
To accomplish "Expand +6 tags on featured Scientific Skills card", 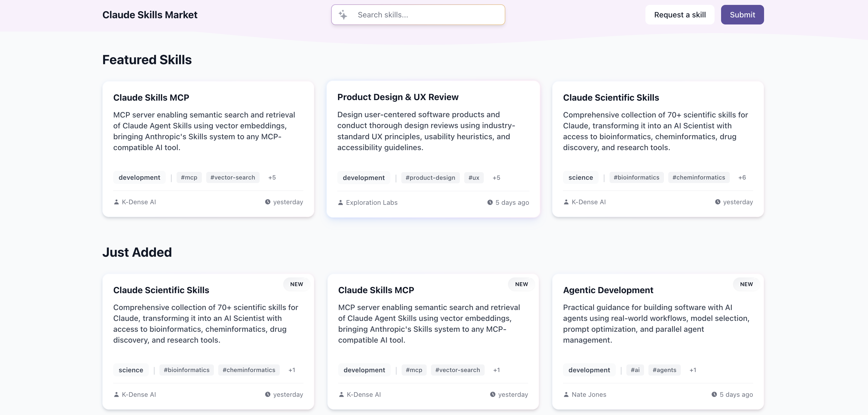I will (x=742, y=178).
